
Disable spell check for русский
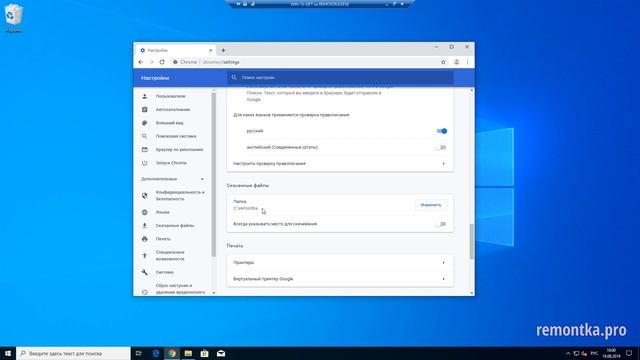tap(441, 131)
